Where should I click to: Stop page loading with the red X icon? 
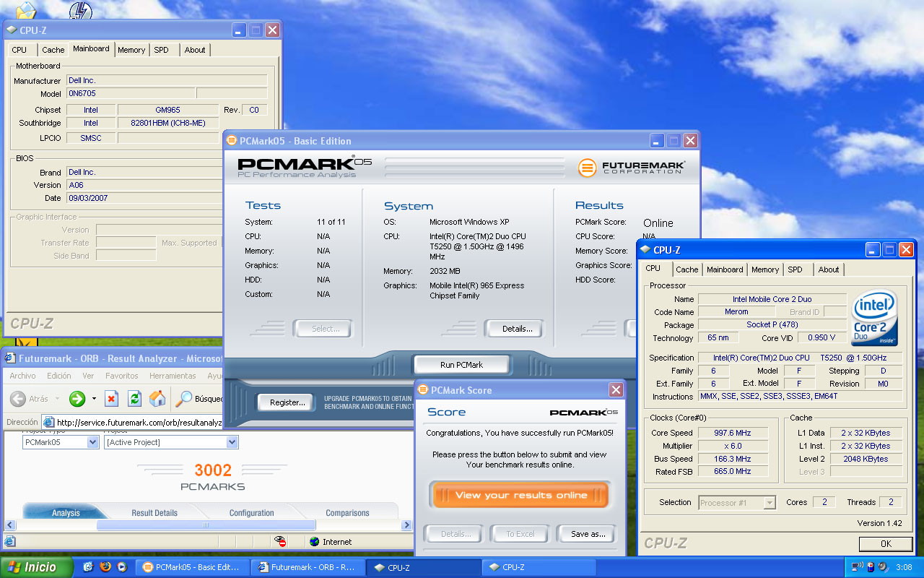click(x=111, y=399)
